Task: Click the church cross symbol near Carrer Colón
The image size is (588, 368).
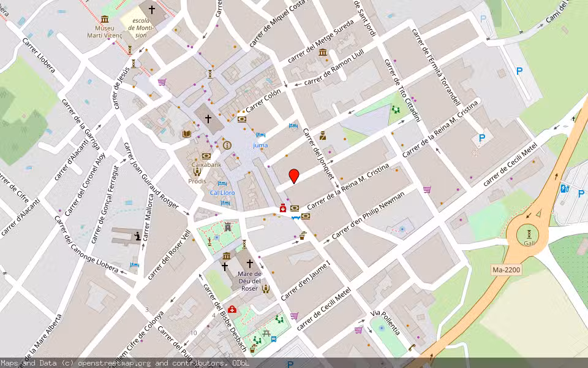Action: click(x=208, y=119)
